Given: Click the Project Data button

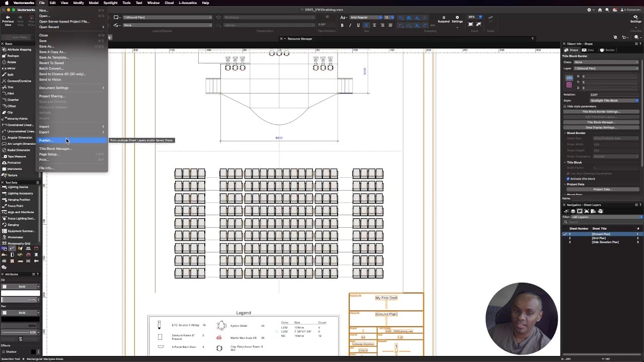Looking at the screenshot, I should (603, 190).
